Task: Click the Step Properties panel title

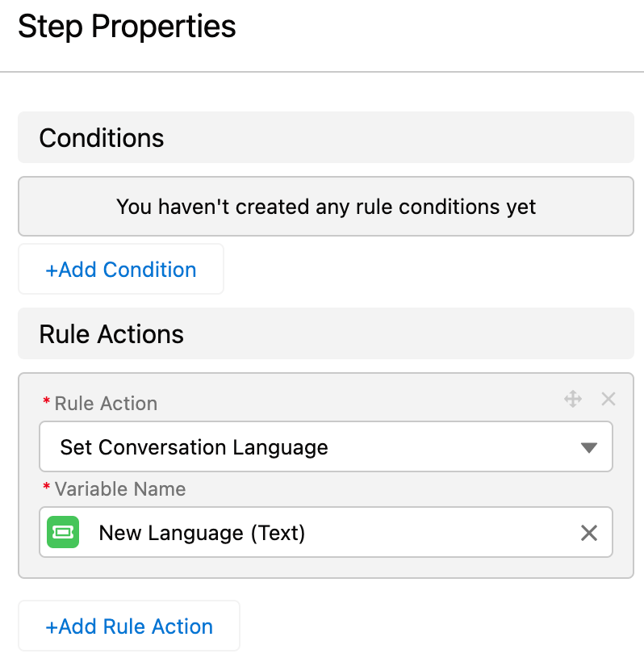Action: click(x=127, y=26)
